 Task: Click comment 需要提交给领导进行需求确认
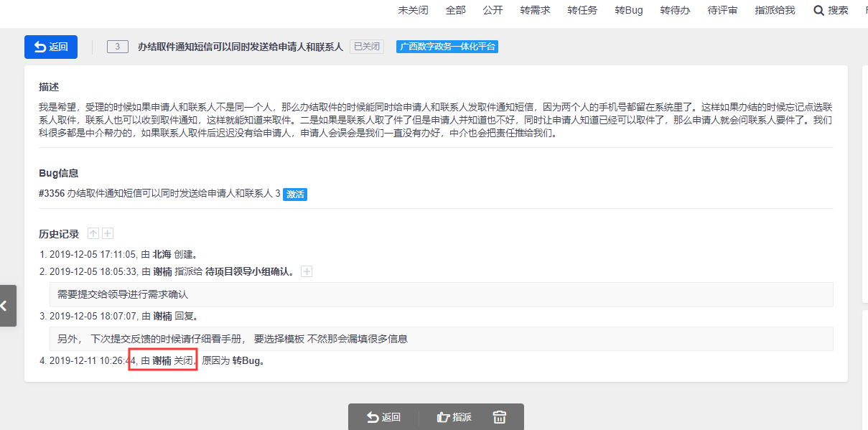coord(441,294)
